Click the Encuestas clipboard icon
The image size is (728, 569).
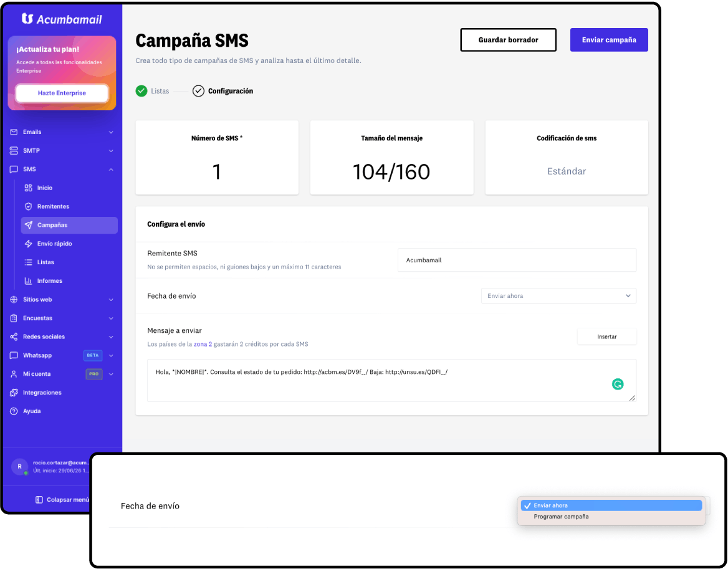(x=14, y=318)
